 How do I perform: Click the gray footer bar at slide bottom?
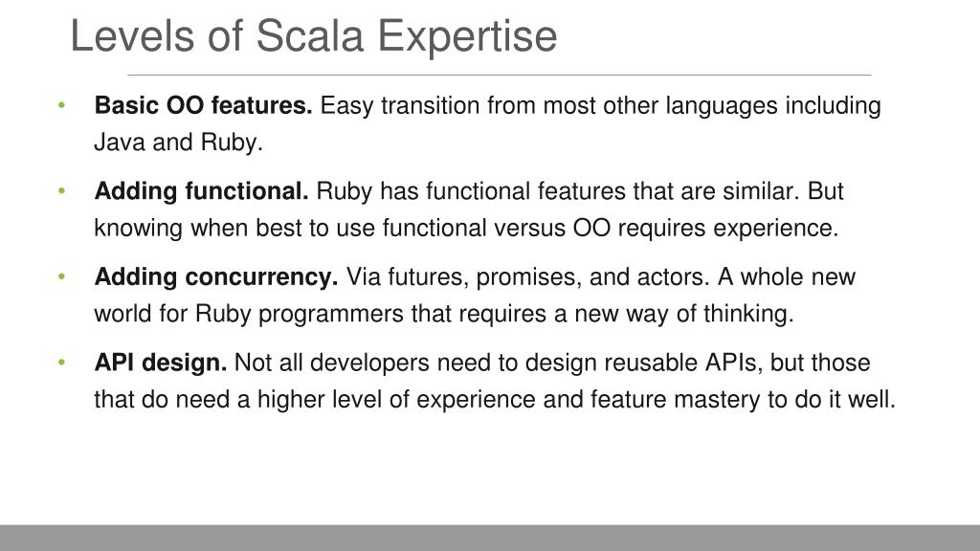[490, 538]
